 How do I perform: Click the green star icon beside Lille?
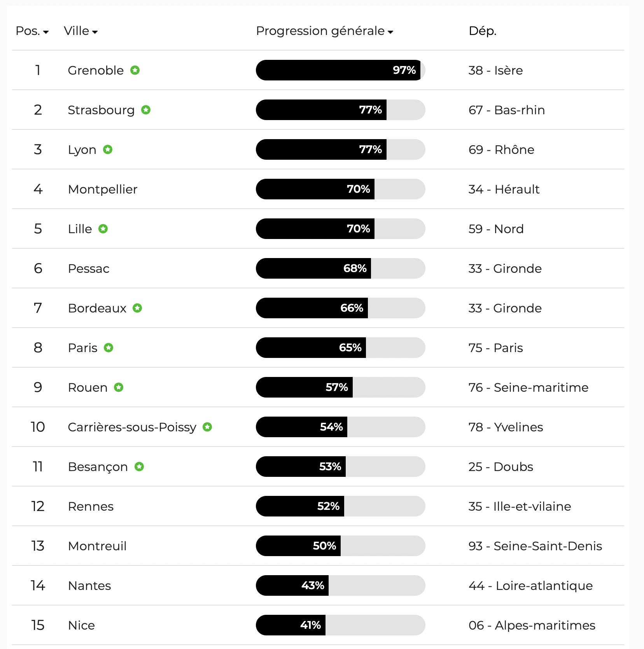(103, 229)
